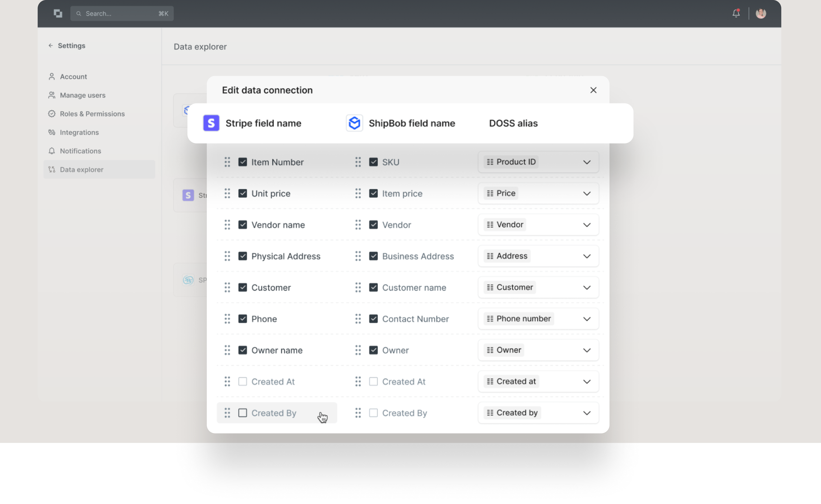Click the notification bell icon

[736, 13]
